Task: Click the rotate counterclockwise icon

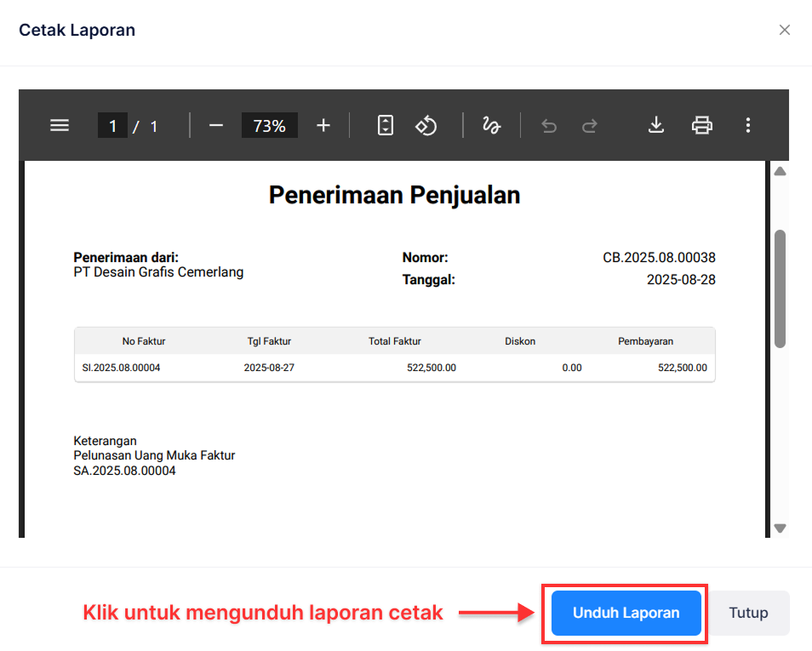Action: pos(426,125)
